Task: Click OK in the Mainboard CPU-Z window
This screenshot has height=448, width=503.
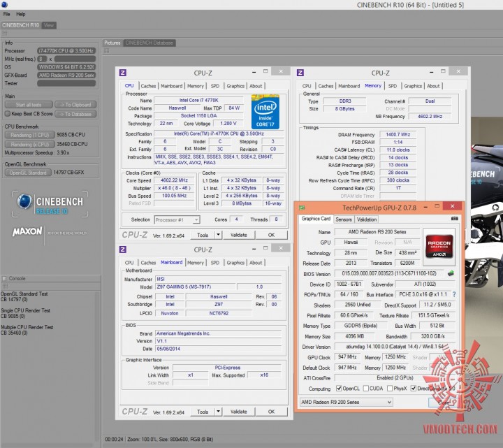Action: (x=271, y=412)
